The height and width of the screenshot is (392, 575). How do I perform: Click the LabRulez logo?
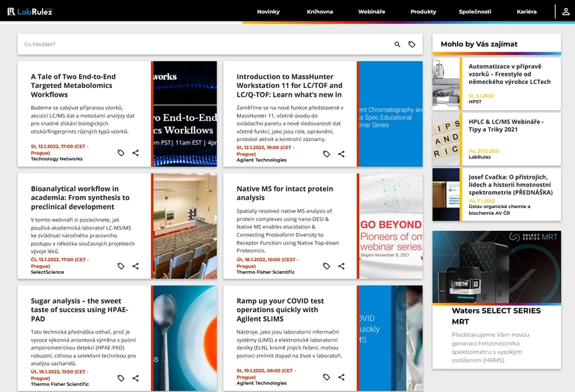click(30, 11)
